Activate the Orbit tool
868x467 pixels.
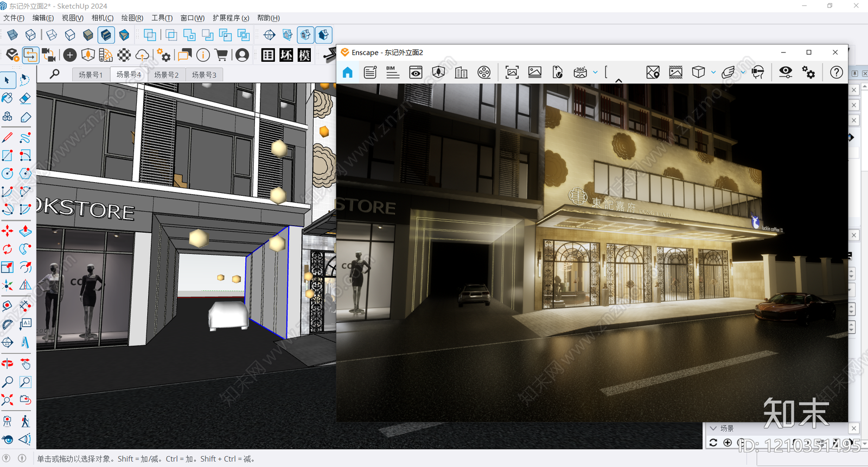[x=8, y=363]
